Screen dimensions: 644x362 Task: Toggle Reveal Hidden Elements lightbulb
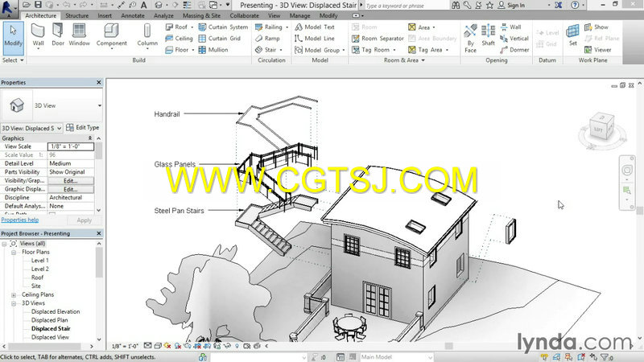click(237, 346)
